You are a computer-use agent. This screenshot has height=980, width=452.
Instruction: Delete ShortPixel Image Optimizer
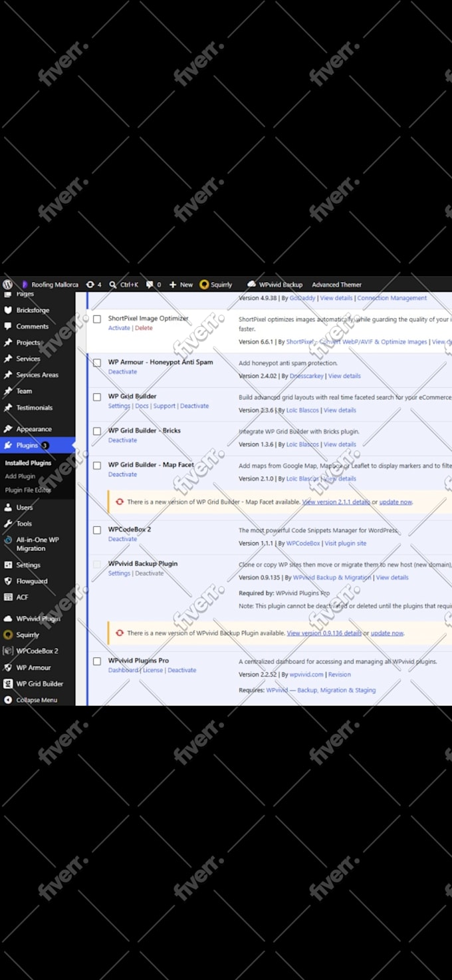(x=144, y=328)
